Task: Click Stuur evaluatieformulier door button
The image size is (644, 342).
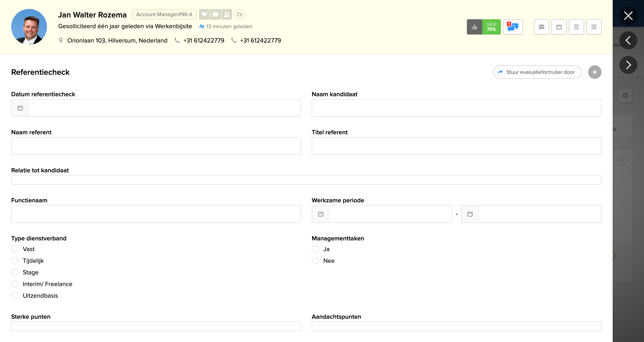Action: tap(537, 72)
